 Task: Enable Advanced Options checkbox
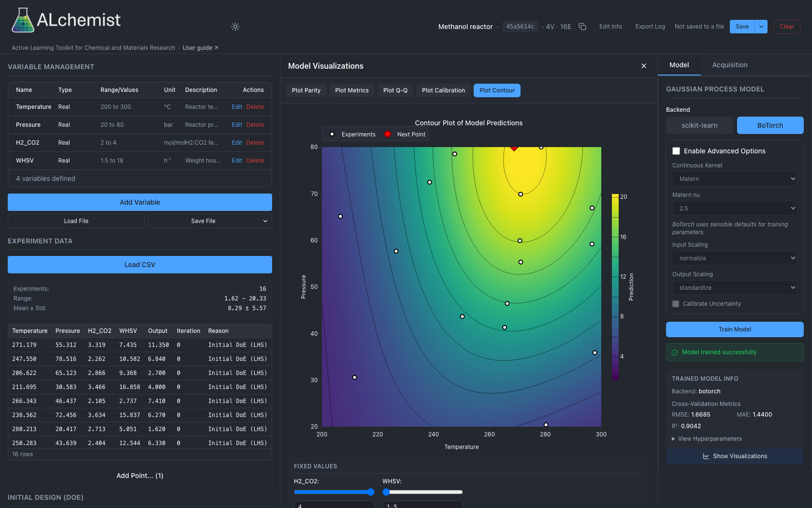point(676,151)
